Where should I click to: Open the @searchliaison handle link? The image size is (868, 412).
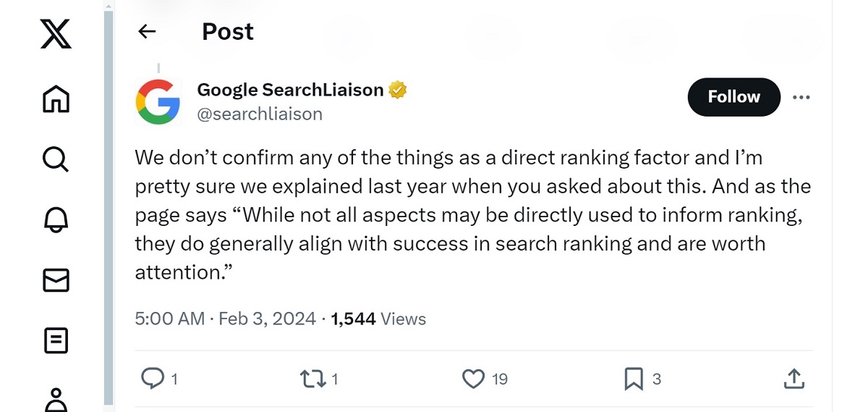click(x=260, y=114)
